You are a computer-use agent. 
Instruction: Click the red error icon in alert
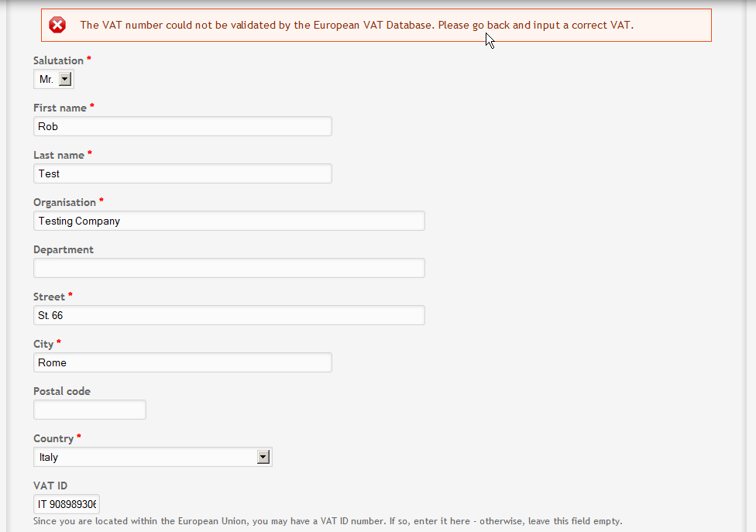(57, 25)
